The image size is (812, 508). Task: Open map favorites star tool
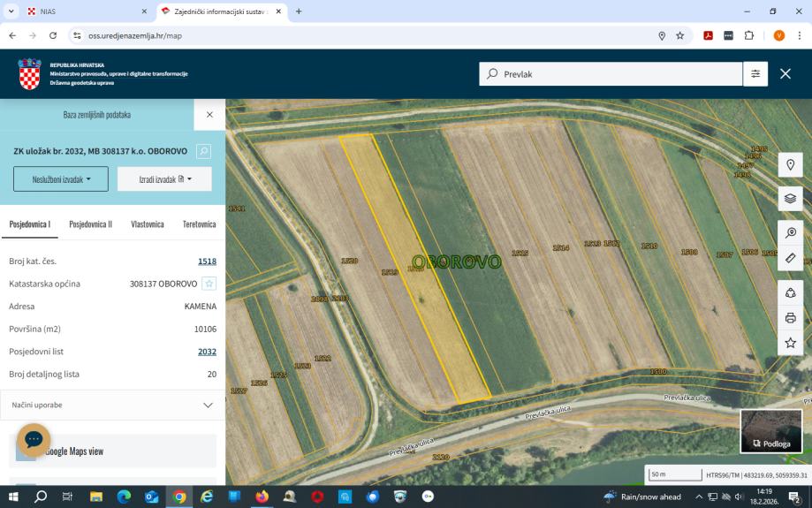pyautogui.click(x=790, y=343)
